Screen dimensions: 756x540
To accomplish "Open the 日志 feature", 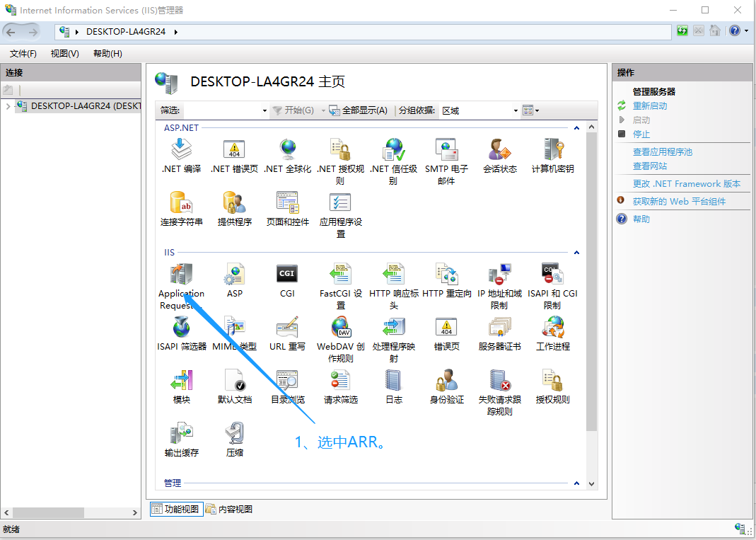I will click(393, 386).
